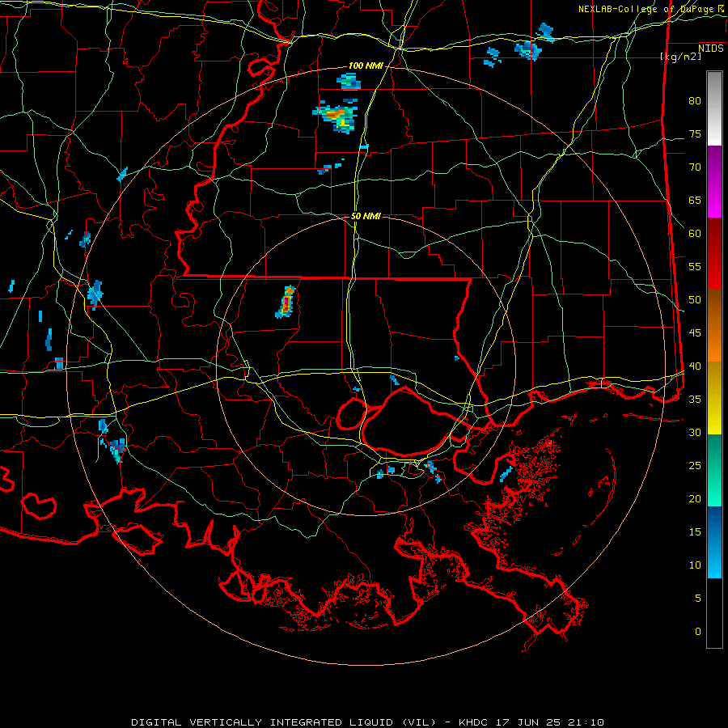Click the DIGITAL VERTICALLY INTEGRATED LIQUID (VIL) title

tap(284, 722)
